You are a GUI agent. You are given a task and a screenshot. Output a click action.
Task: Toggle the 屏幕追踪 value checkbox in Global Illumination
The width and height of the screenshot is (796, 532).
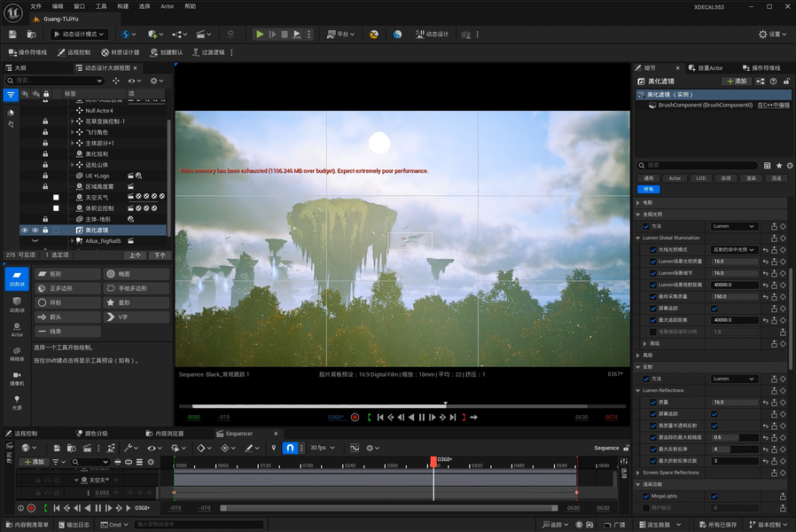point(714,309)
